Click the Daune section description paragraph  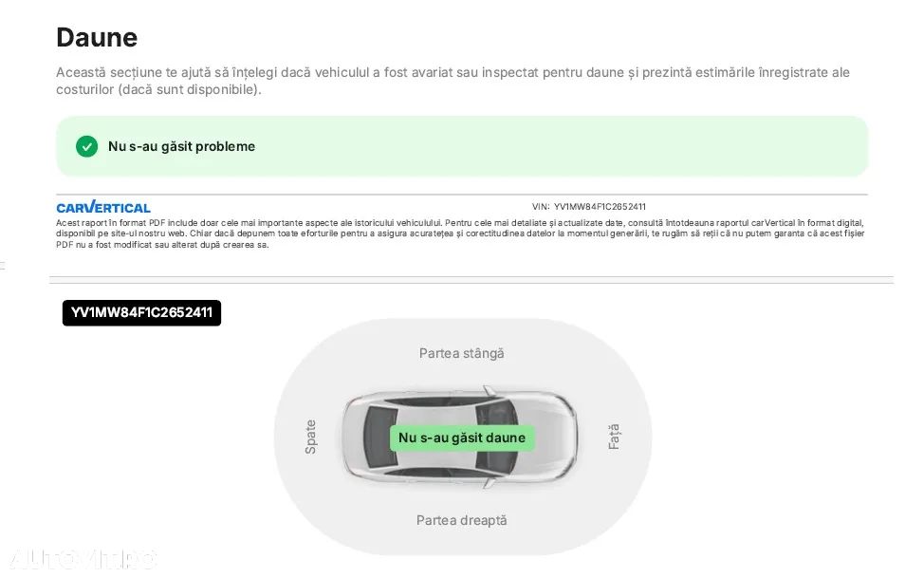tap(453, 81)
